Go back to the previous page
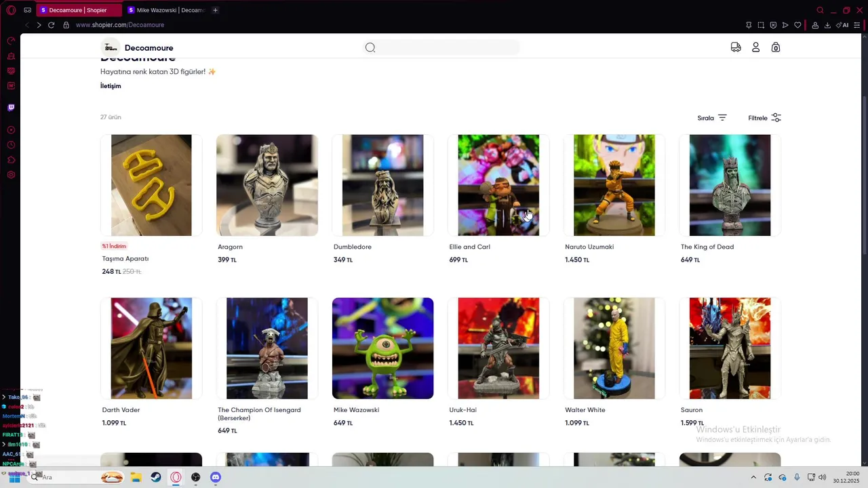868x488 pixels. pyautogui.click(x=26, y=25)
